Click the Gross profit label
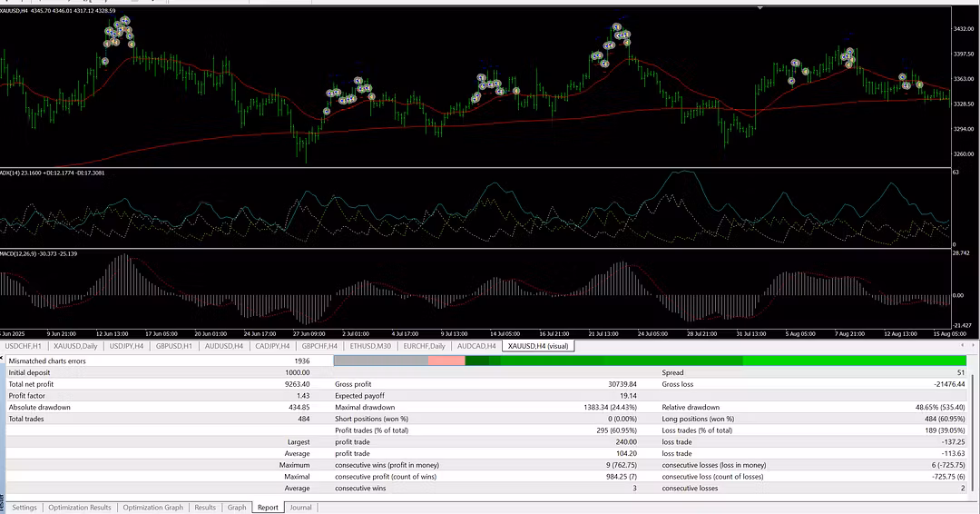The height and width of the screenshot is (514, 980). pyautogui.click(x=353, y=384)
